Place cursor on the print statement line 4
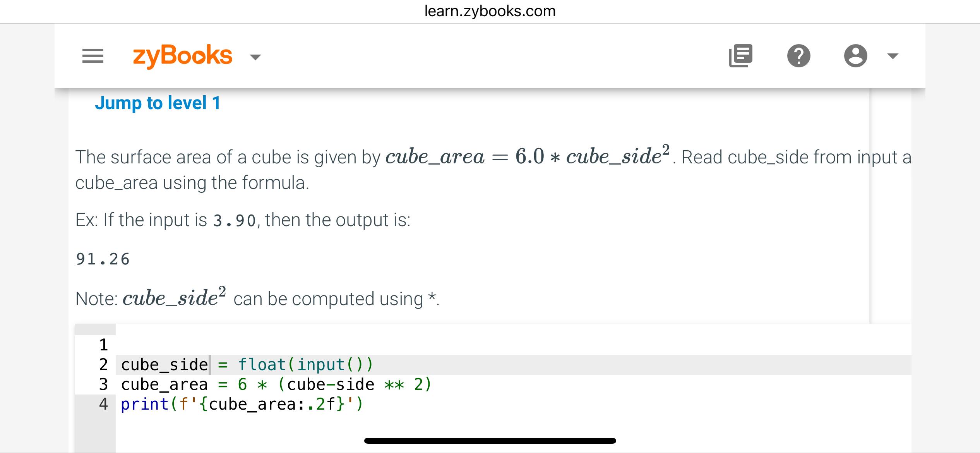Viewport: 980px width, 453px height. pyautogui.click(x=240, y=404)
